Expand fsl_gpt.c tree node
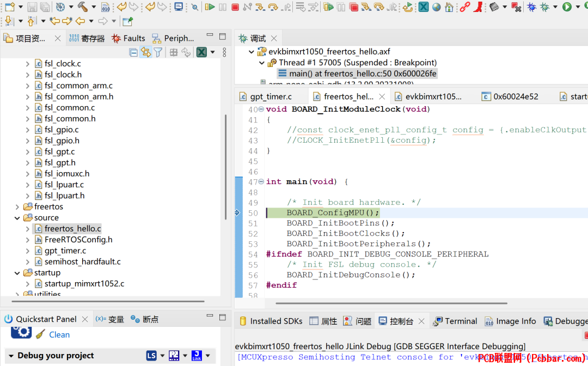 [27, 151]
